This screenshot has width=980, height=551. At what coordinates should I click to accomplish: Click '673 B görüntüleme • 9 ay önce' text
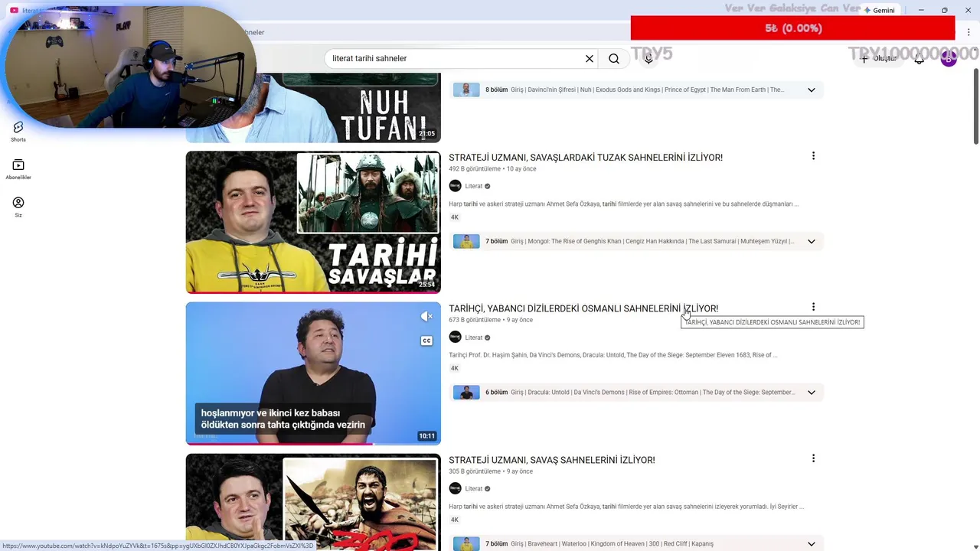491,320
